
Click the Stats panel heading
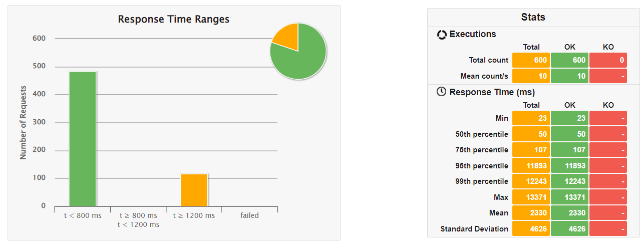(533, 17)
